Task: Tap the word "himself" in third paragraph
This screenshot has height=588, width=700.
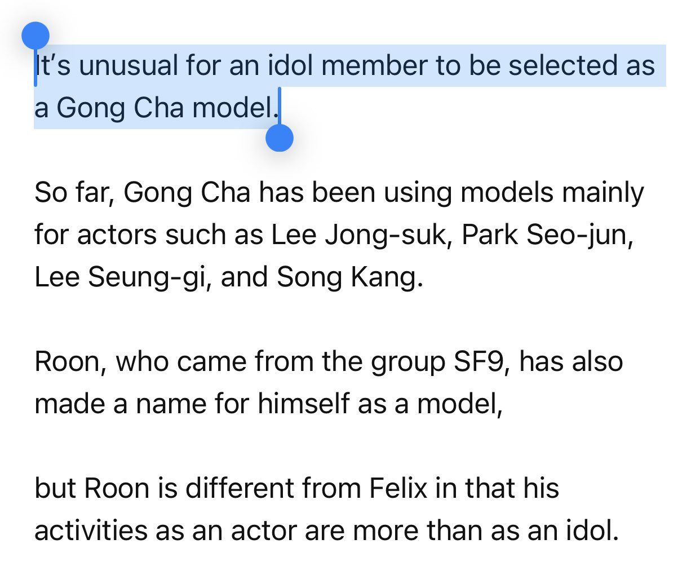Action: [304, 404]
